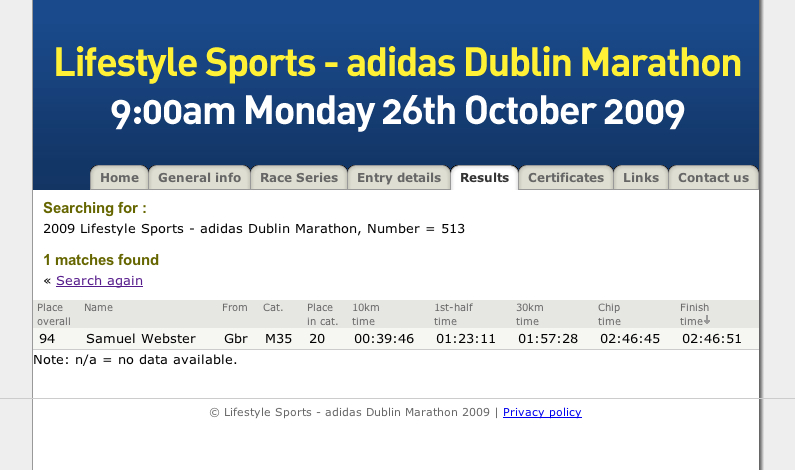Sort by Finish time column header
The height and width of the screenshot is (470, 795).
tap(695, 314)
